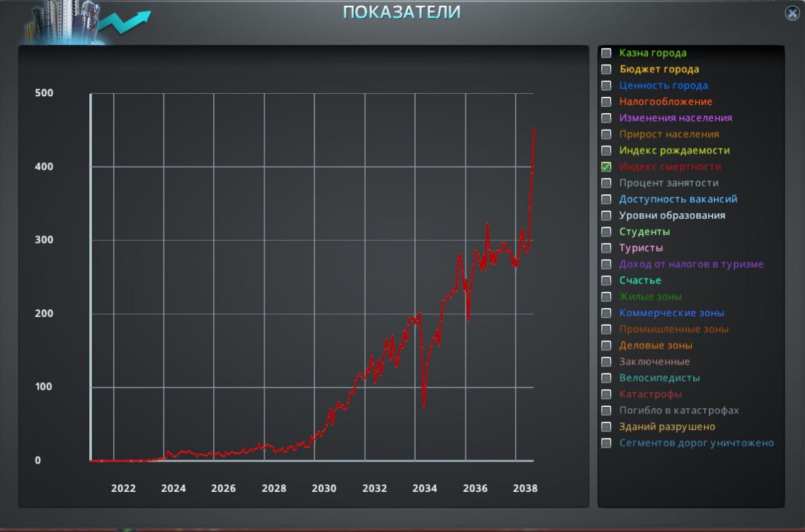Enable the Деловые зоны checkbox

tap(606, 345)
